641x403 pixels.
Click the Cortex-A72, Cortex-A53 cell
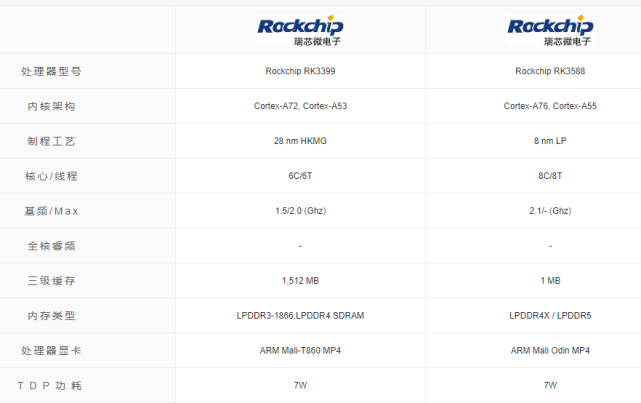pyautogui.click(x=300, y=106)
